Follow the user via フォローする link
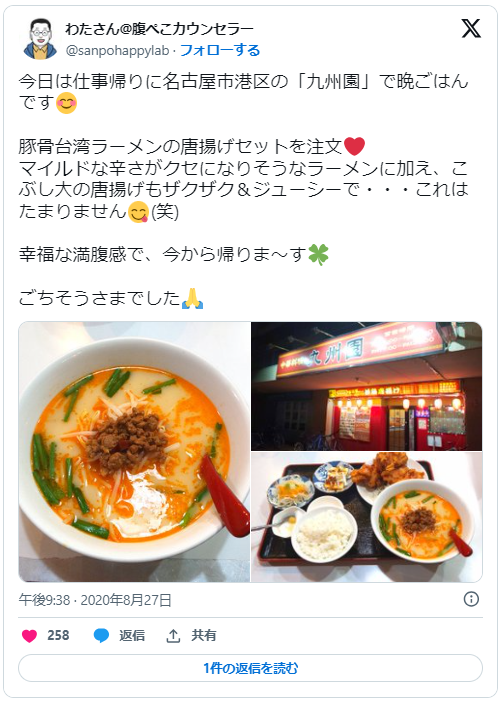The image size is (503, 705). pyautogui.click(x=220, y=50)
